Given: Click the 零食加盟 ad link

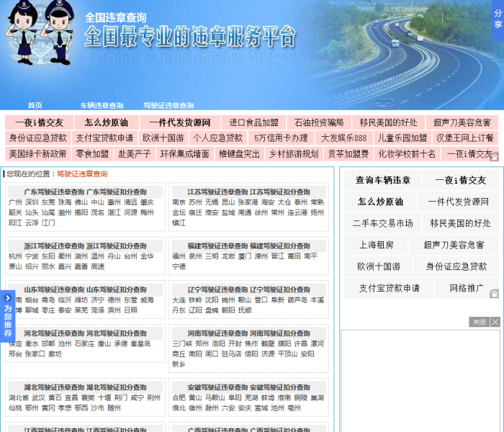Looking at the screenshot, I should pos(92,154).
